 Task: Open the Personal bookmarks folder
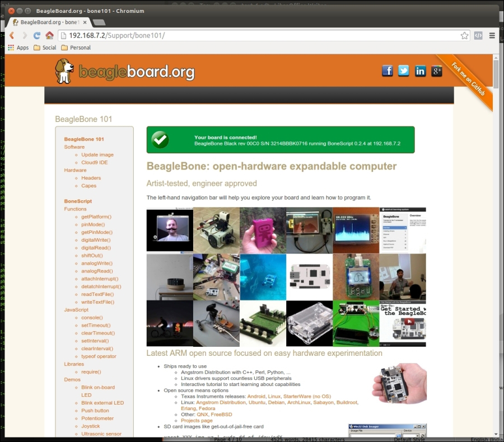(x=76, y=48)
